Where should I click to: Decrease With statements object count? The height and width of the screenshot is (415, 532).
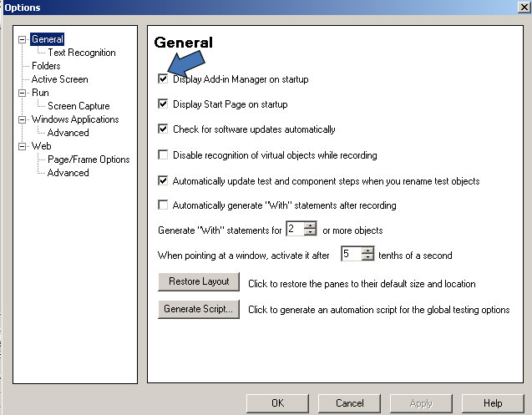coord(310,232)
